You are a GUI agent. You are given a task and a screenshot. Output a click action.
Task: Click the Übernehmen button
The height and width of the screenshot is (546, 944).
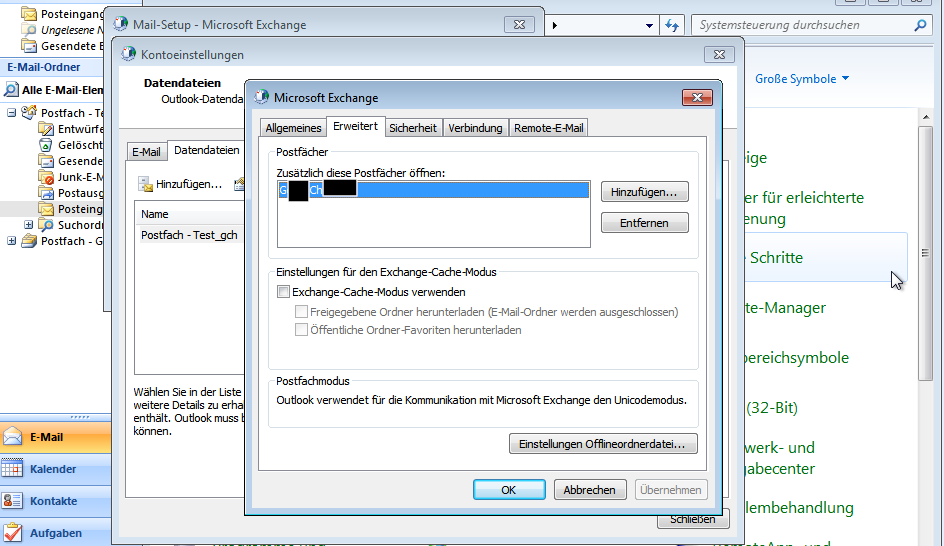point(671,490)
